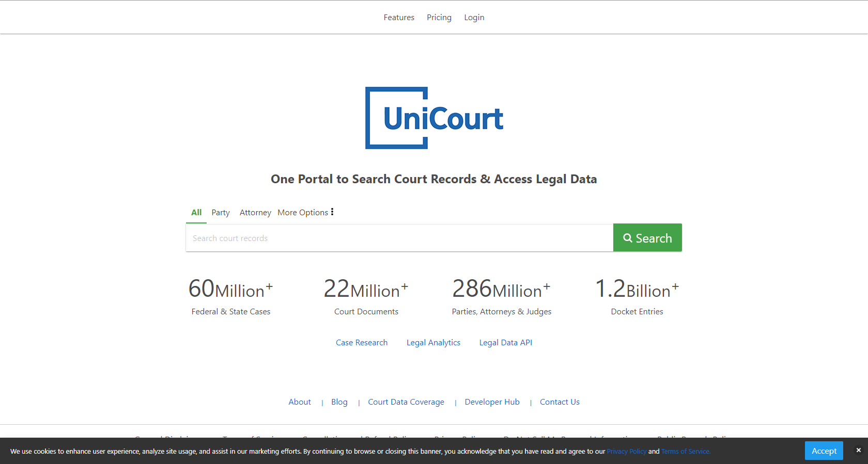Click the 60 Million+ Federal & State Cases stat
Viewport: 868px width, 464px height.
[231, 296]
